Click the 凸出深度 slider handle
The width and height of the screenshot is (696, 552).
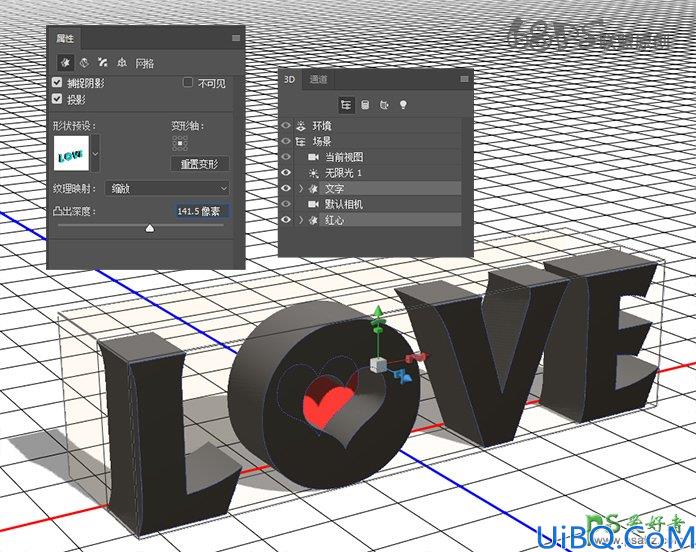click(150, 228)
